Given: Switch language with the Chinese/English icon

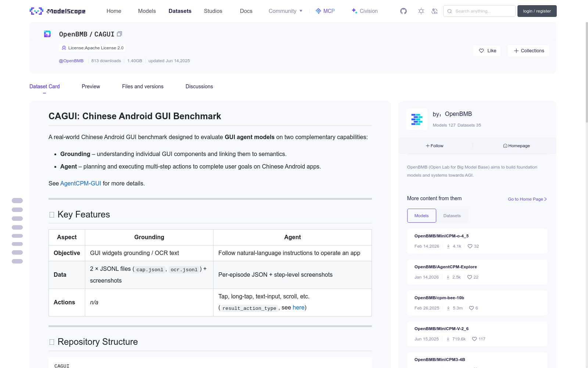Looking at the screenshot, I should coord(434,11).
